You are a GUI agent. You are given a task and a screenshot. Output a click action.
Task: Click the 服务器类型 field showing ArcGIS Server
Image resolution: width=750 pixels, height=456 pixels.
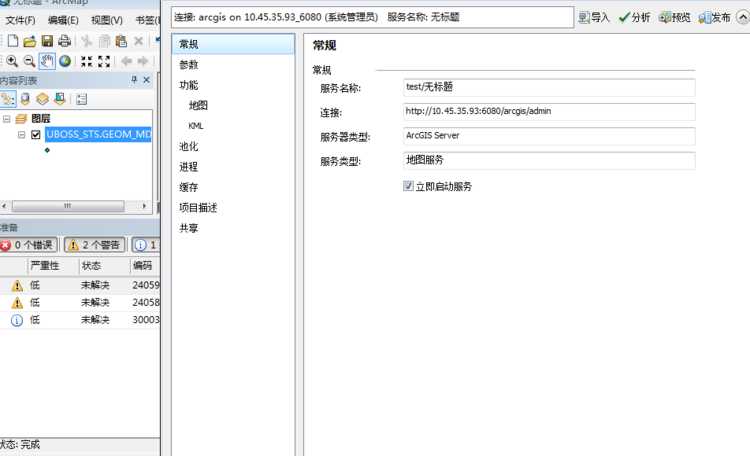(x=549, y=136)
